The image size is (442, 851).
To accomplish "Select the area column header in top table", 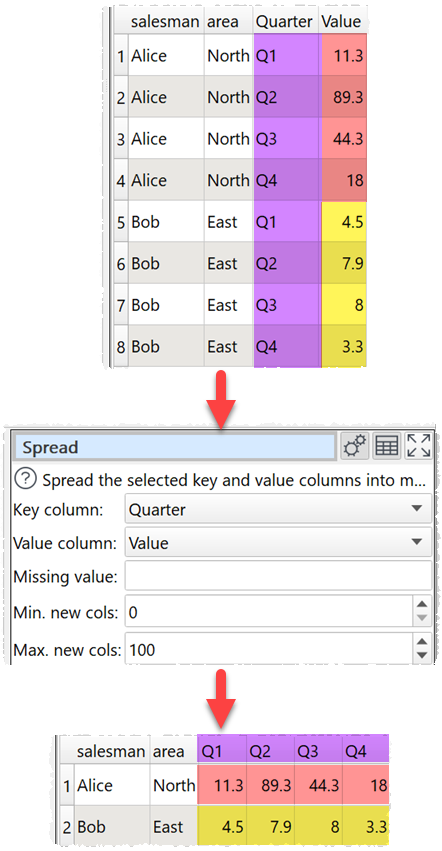I will pos(229,21).
